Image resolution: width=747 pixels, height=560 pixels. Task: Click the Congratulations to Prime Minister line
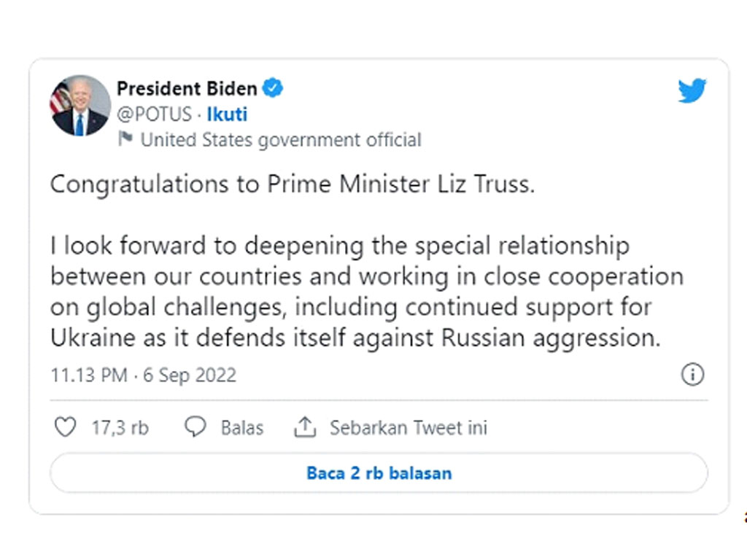pos(293,184)
